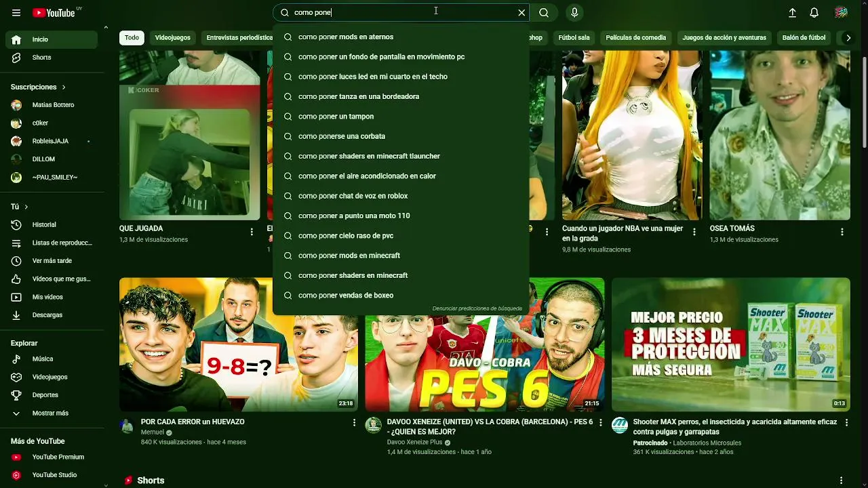Select the Películas de comedia chip

tap(636, 38)
